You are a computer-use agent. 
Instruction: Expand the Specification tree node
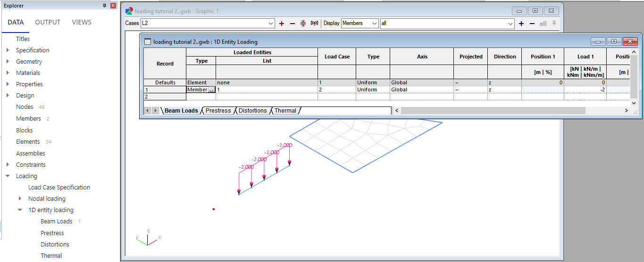point(8,50)
